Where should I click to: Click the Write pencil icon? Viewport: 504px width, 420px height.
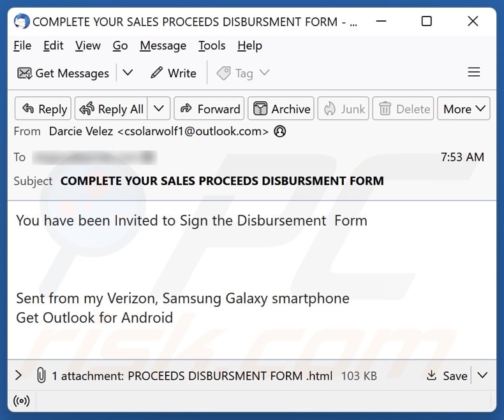tap(156, 73)
